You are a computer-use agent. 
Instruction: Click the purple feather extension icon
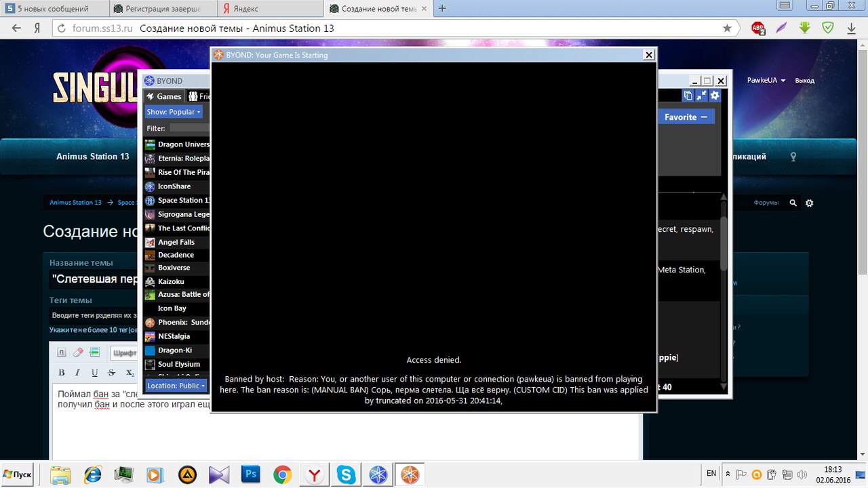[781, 28]
